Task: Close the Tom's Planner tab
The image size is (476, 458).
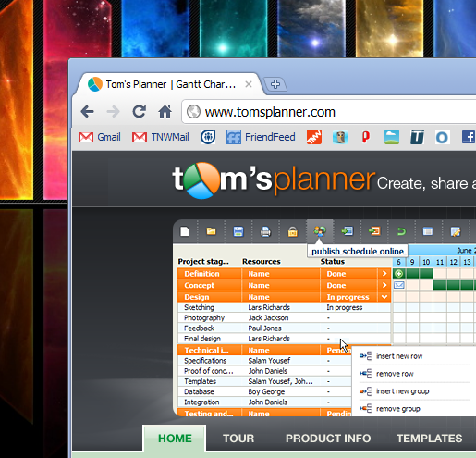Action: pyautogui.click(x=249, y=84)
